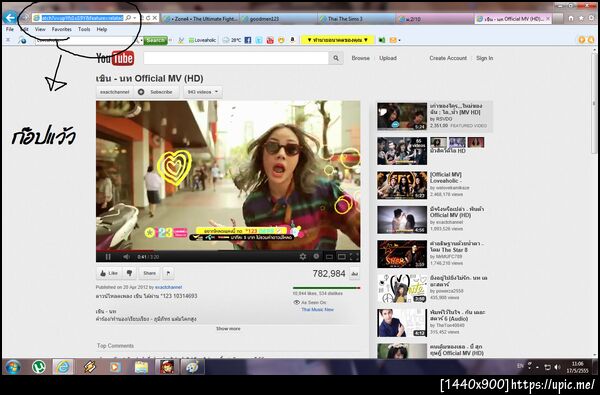The width and height of the screenshot is (600, 395).
Task: Open the browser Tools gear icon
Action: 591,18
